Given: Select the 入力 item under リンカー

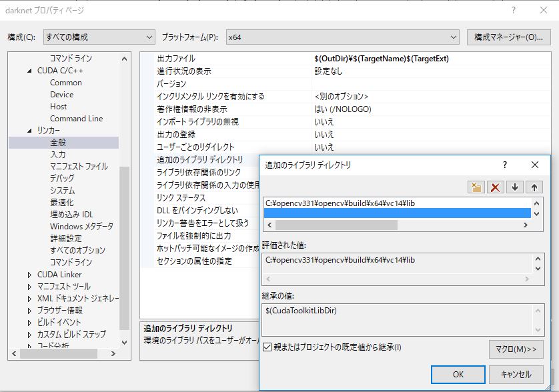Looking at the screenshot, I should (58, 155).
